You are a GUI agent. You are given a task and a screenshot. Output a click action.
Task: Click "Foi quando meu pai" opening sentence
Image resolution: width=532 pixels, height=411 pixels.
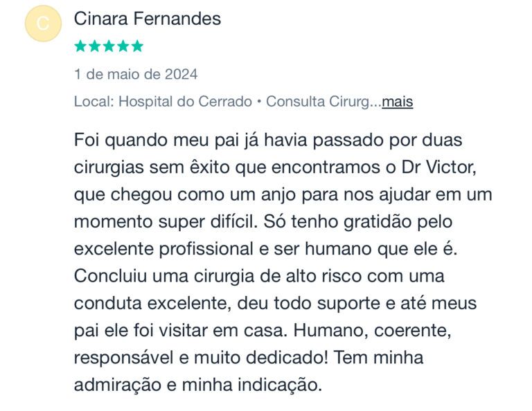click(159, 140)
